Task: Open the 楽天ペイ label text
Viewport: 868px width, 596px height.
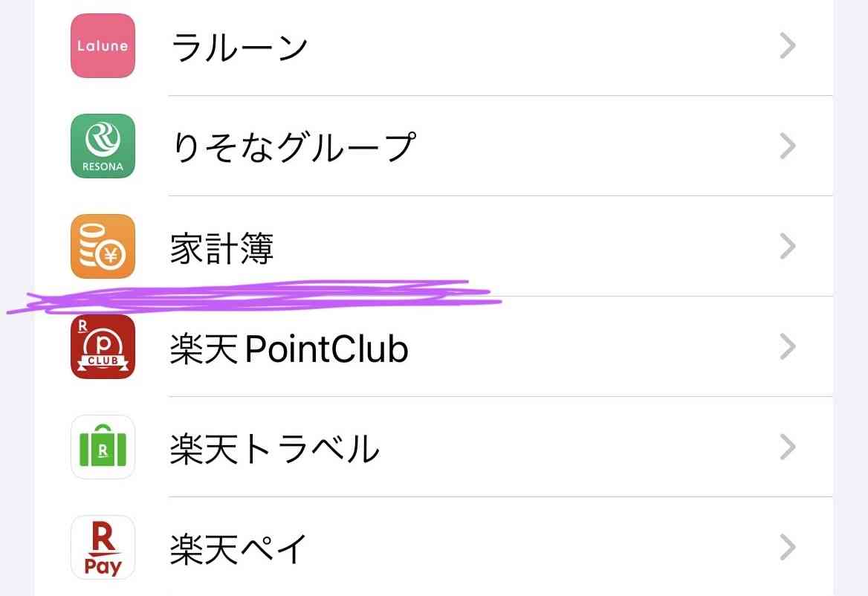Action: click(x=238, y=549)
